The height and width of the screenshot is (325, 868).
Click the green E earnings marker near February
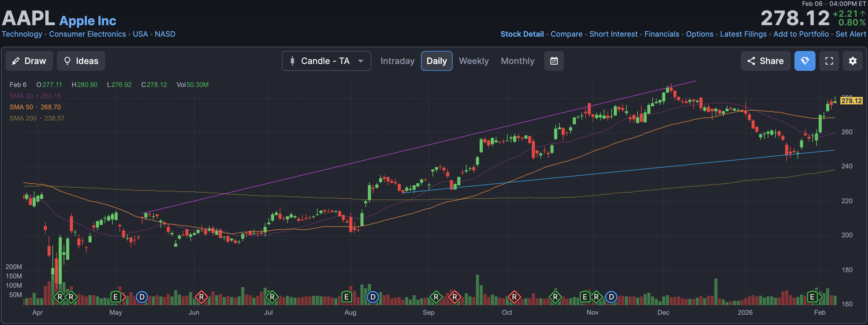coord(812,297)
